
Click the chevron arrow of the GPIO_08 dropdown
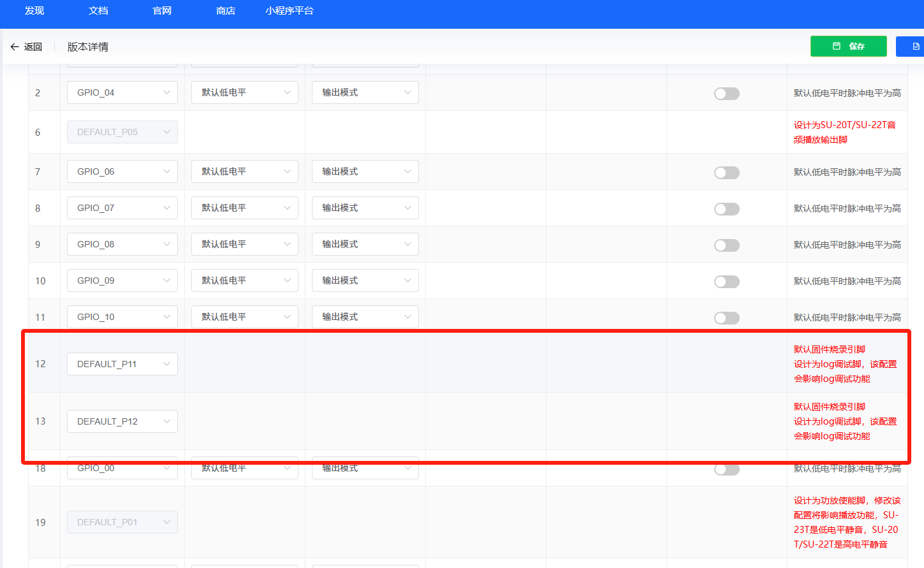click(166, 244)
